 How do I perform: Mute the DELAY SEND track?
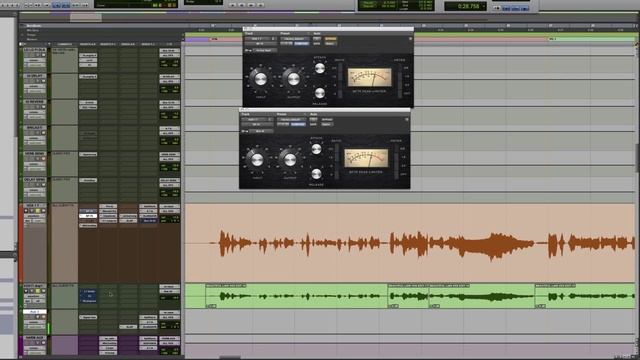pos(43,184)
